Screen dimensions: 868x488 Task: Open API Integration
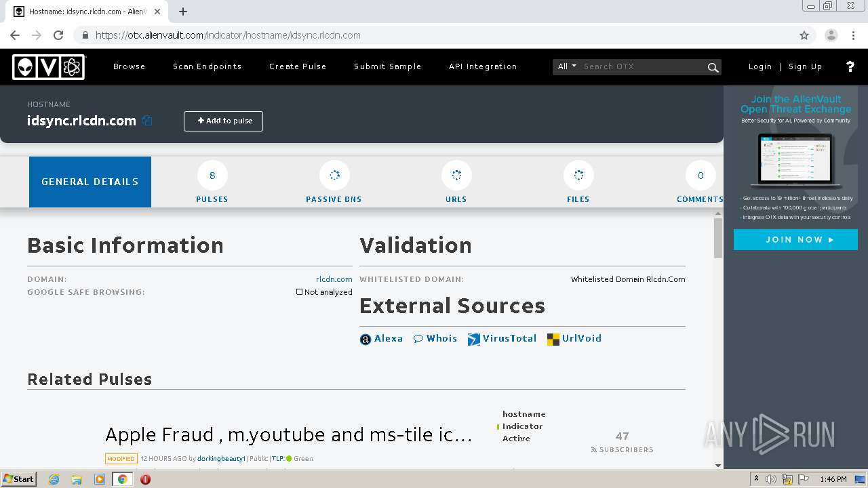point(483,66)
